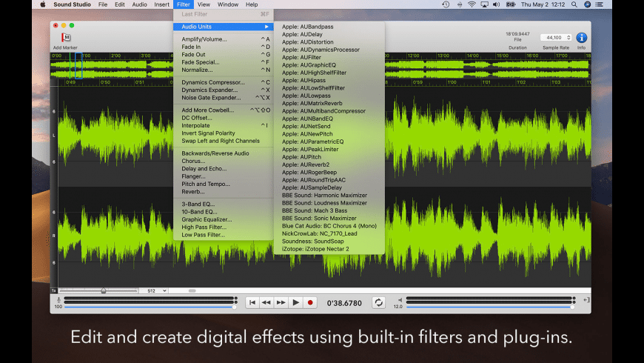644x363 pixels.
Task: Select iZotope Nectar 2 plug-in
Action: point(315,249)
